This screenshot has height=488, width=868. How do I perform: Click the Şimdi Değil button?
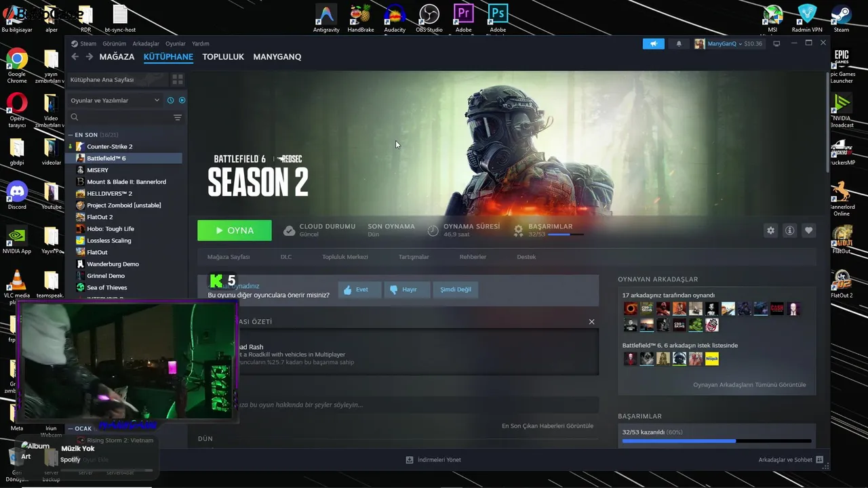coord(455,289)
